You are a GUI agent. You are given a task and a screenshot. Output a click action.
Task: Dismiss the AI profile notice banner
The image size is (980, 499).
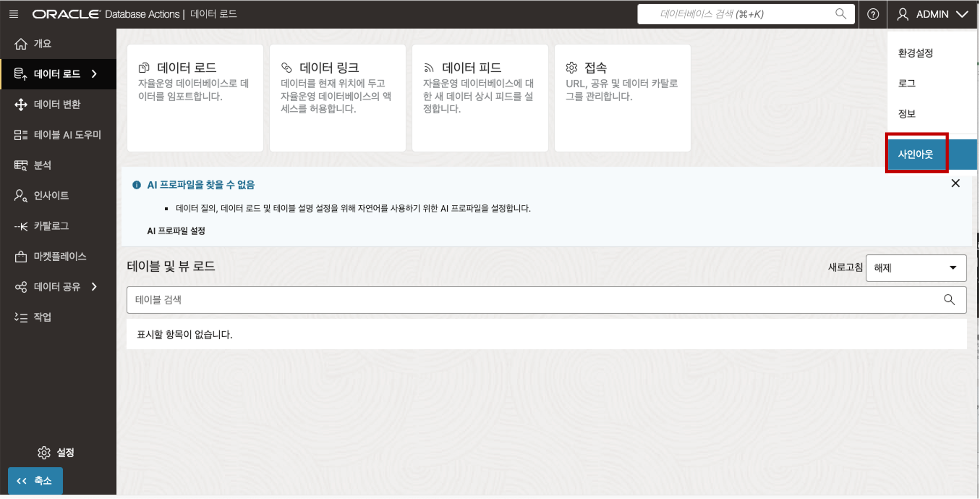[x=955, y=184]
